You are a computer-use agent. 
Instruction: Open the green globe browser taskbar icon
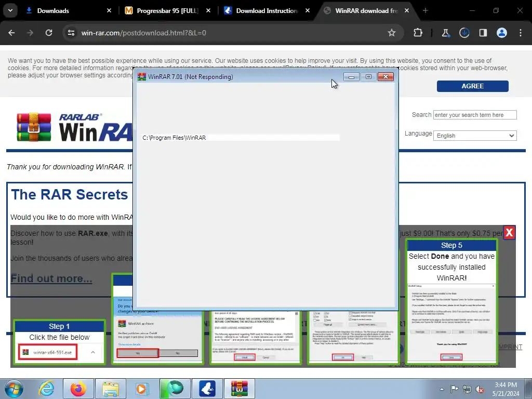click(175, 389)
